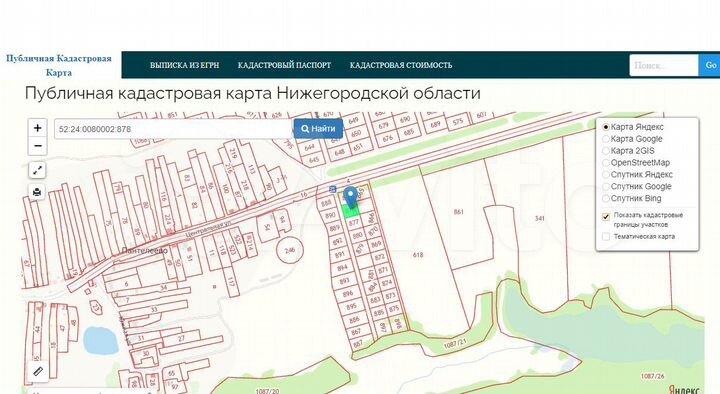Select Карта Google radio option
720x394 pixels.
[x=606, y=139]
